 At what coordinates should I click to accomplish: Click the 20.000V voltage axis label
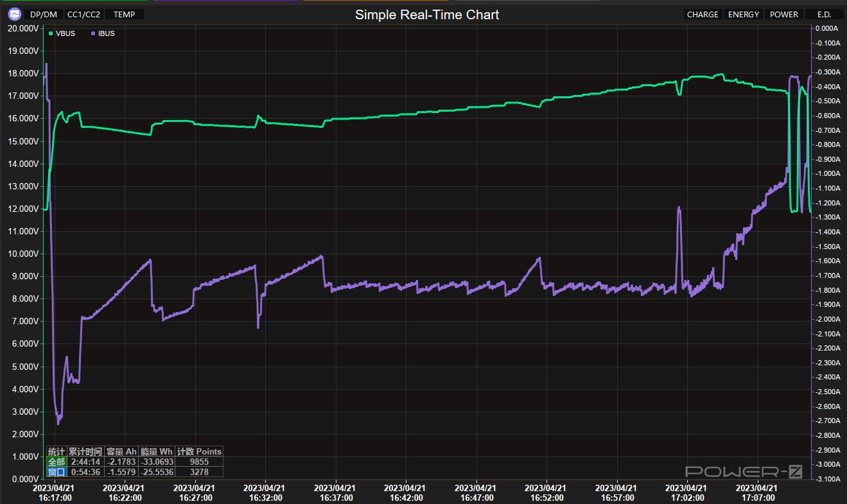(x=23, y=28)
